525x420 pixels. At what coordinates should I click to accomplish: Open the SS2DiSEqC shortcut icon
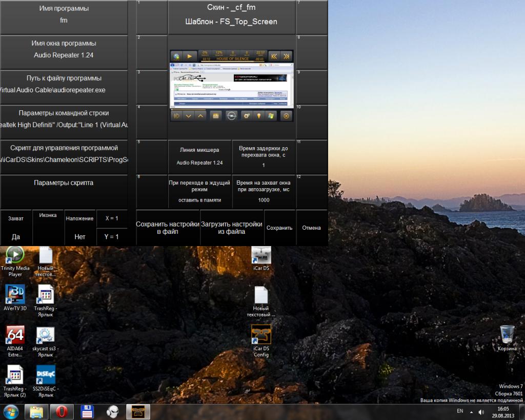tap(46, 375)
